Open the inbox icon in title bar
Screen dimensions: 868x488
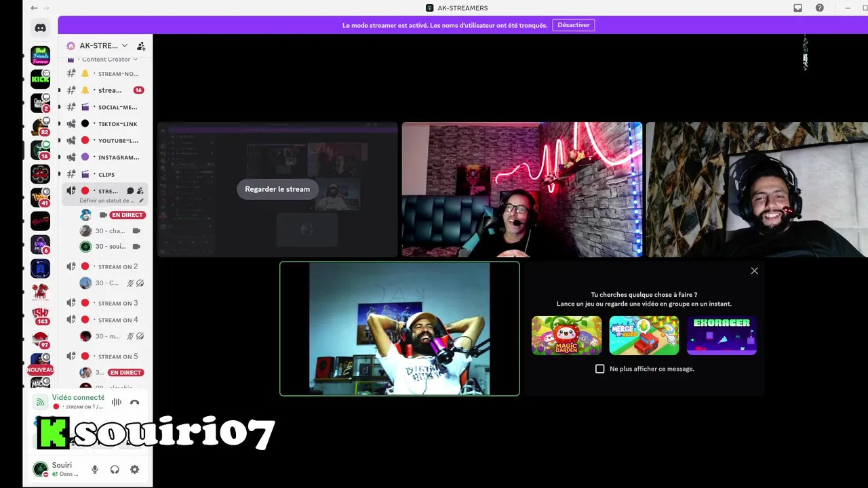(x=798, y=8)
